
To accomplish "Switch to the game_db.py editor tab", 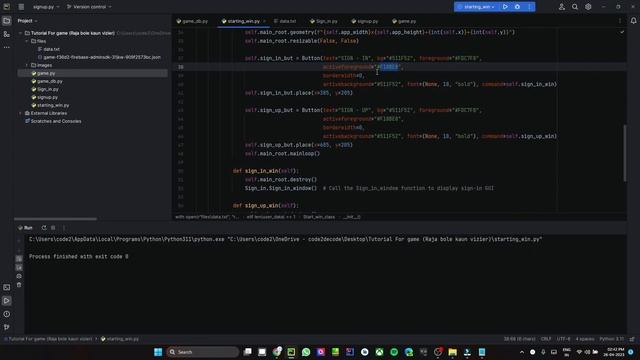I will point(192,21).
